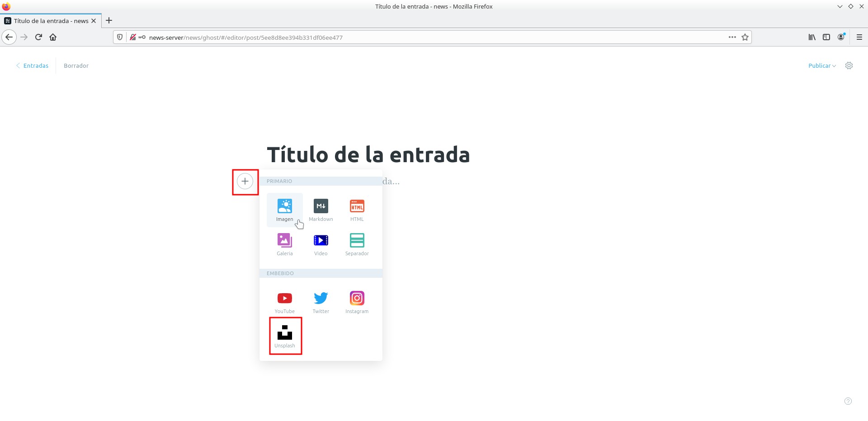The height and width of the screenshot is (421, 868).
Task: Embed an Instagram post
Action: pos(357,302)
